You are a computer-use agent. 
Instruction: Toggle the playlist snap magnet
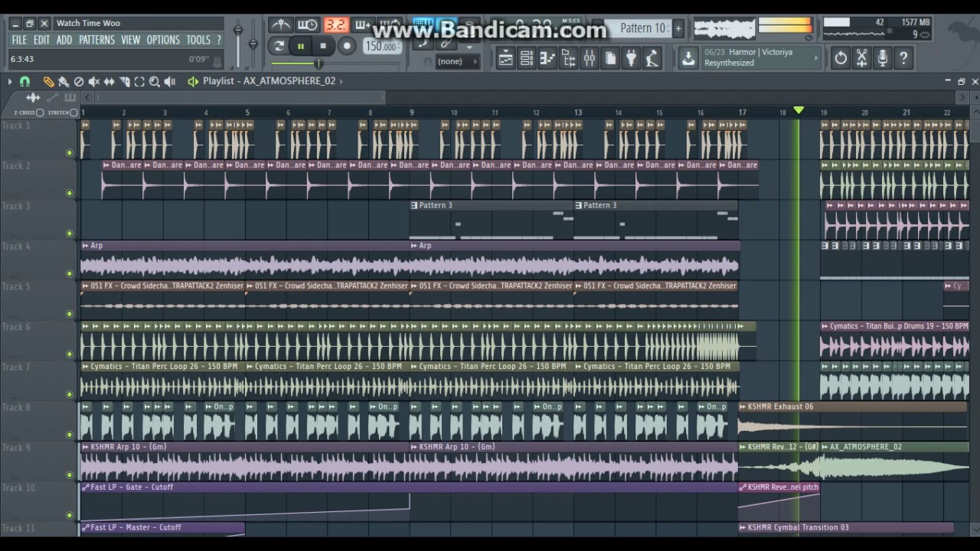(24, 81)
